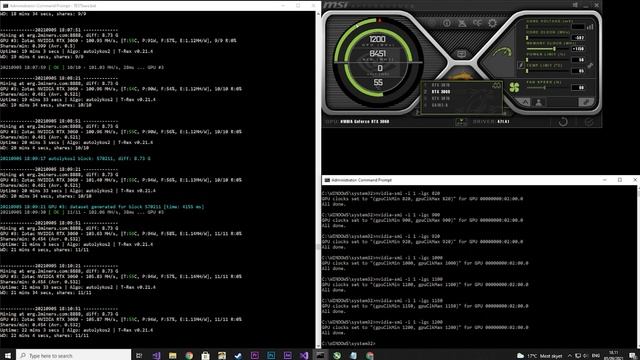The image size is (640, 360).
Task: Open Afterburner settings gear icon
Action: (x=492, y=23)
